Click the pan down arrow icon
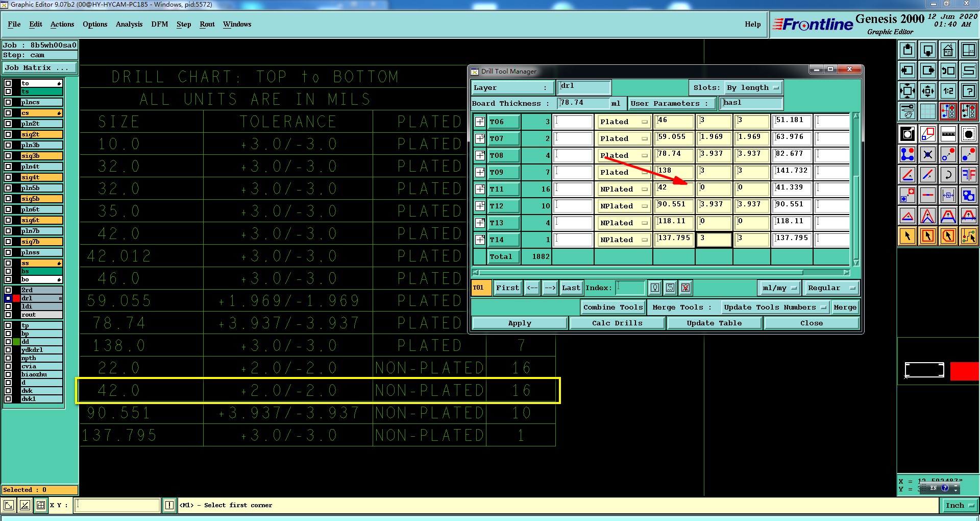The width and height of the screenshot is (980, 521). (x=928, y=50)
